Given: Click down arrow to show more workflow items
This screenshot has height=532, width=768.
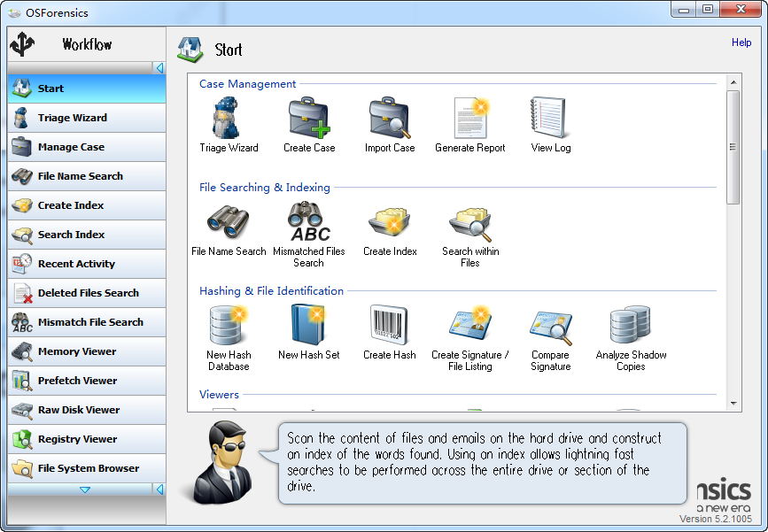Looking at the screenshot, I should [85, 490].
